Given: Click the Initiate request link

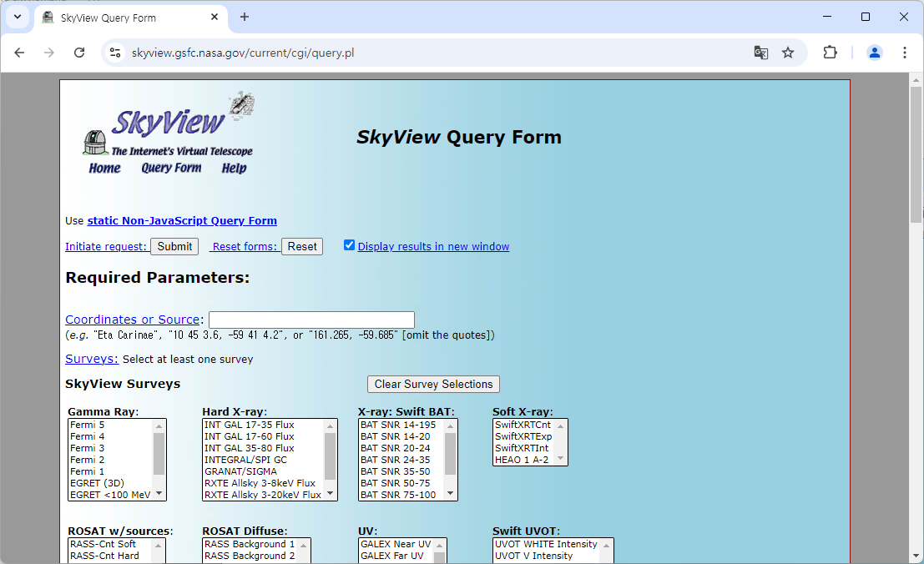Looking at the screenshot, I should 106,247.
